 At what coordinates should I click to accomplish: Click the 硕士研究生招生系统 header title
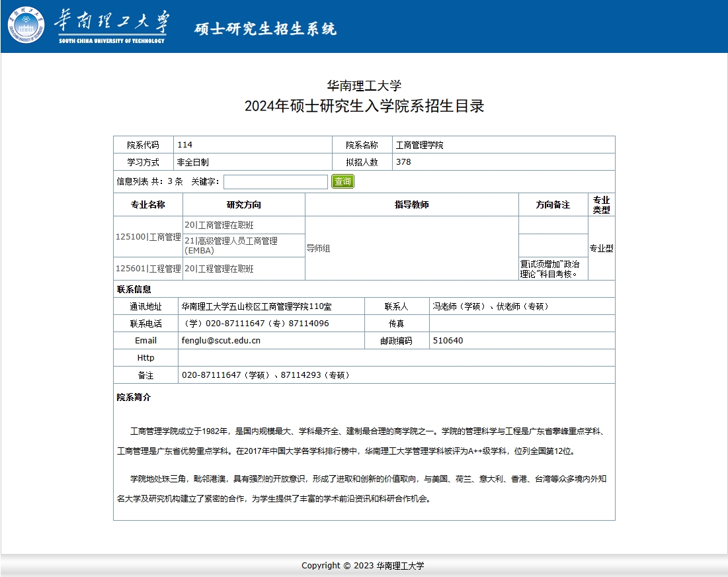tap(265, 29)
